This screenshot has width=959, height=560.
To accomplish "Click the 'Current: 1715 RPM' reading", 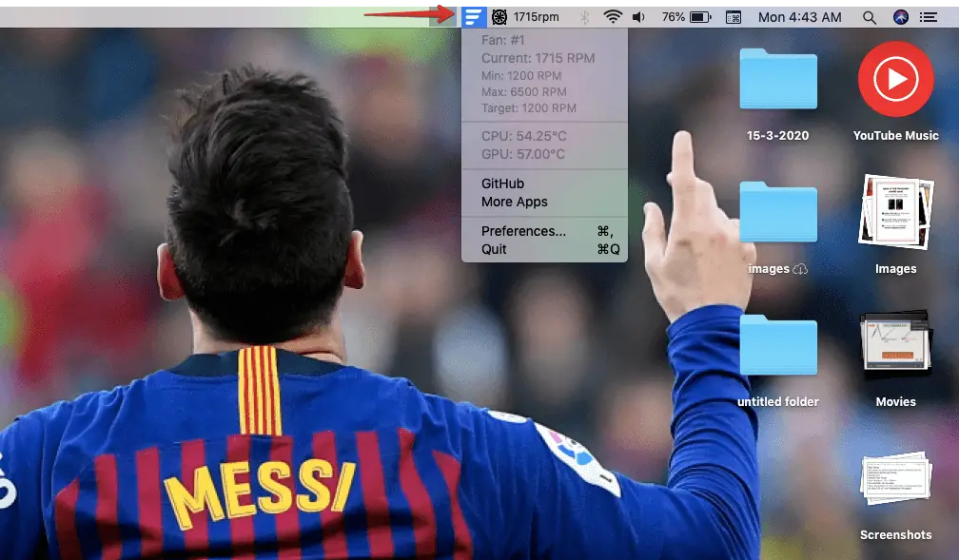I will click(x=544, y=58).
